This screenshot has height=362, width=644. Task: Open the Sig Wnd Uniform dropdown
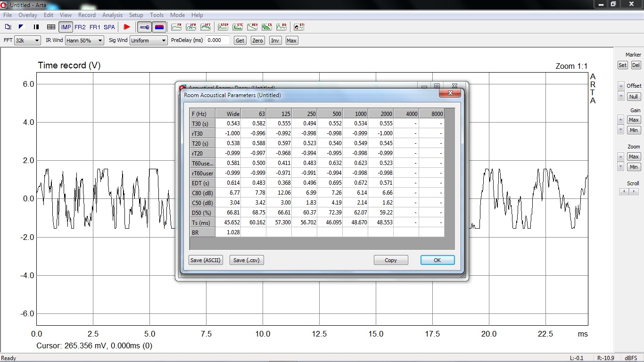(x=149, y=41)
